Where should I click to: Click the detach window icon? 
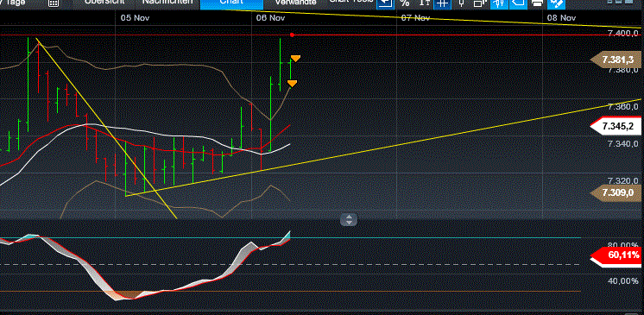pos(479,3)
